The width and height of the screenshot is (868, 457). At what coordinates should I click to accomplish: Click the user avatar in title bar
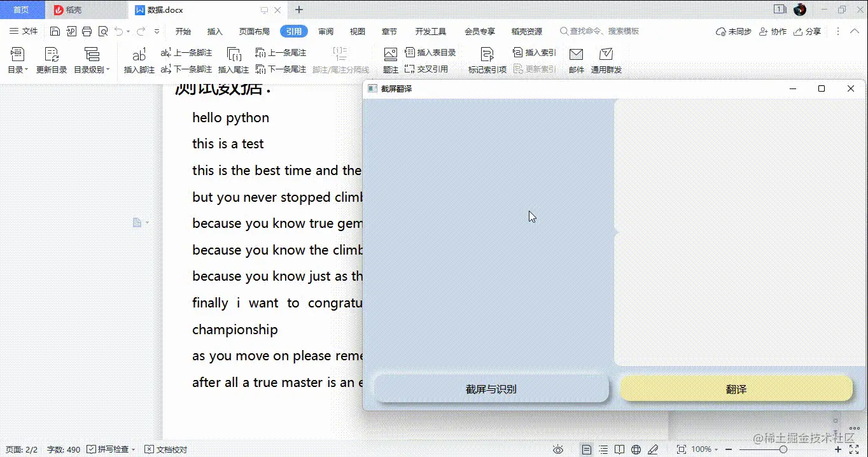coord(801,10)
